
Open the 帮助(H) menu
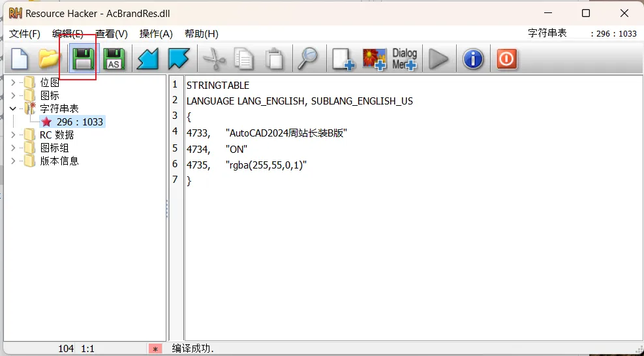pos(201,34)
